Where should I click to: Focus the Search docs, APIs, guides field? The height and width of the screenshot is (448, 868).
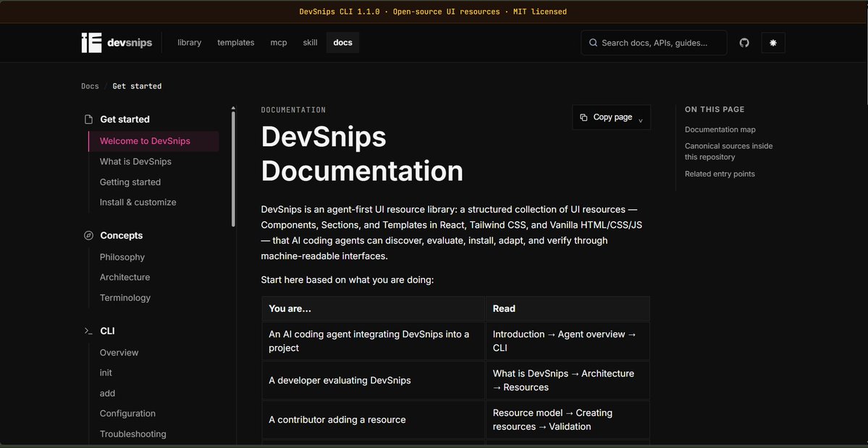click(x=654, y=43)
